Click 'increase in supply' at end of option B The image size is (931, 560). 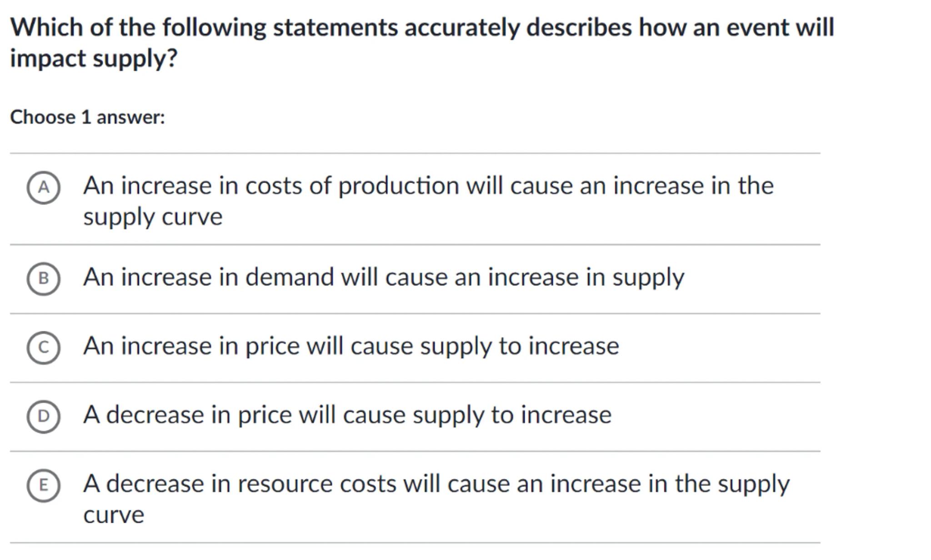tap(586, 277)
